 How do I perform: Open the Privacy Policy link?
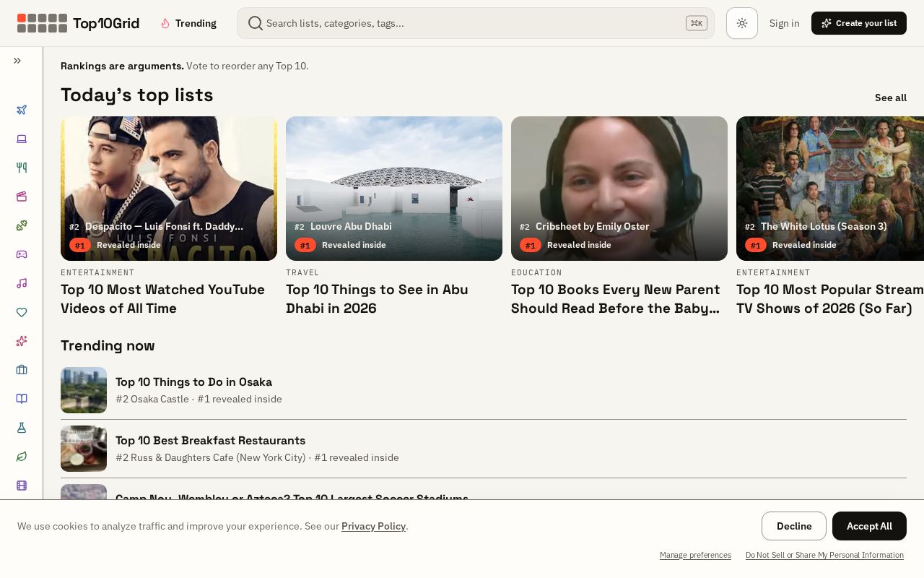373,526
